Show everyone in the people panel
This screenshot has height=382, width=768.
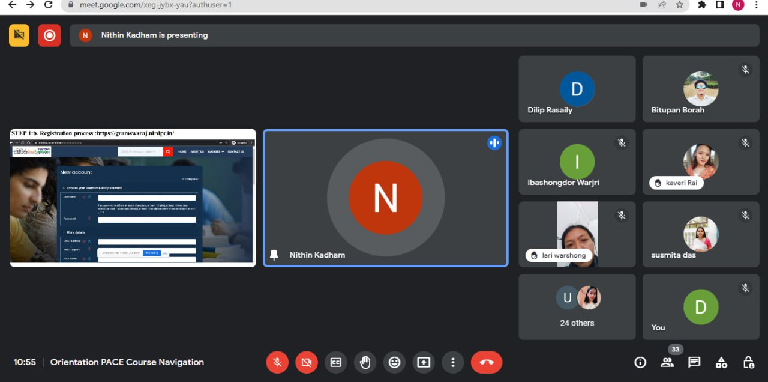(667, 362)
